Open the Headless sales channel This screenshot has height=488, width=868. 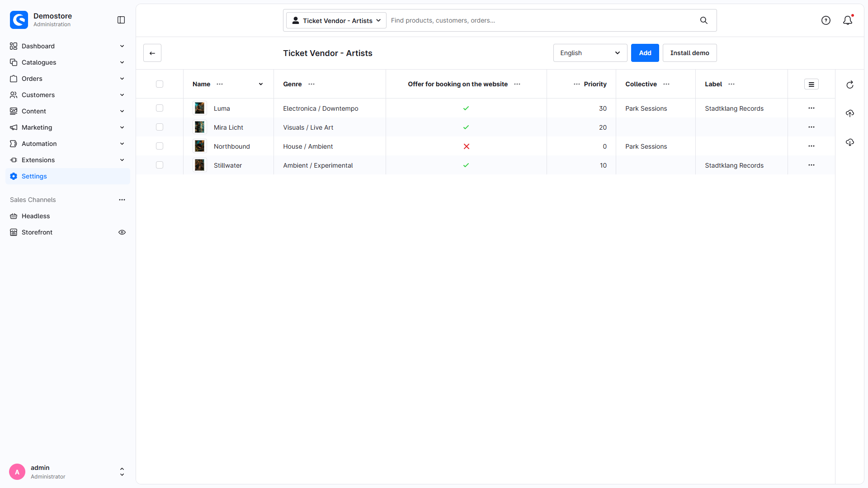68,216
